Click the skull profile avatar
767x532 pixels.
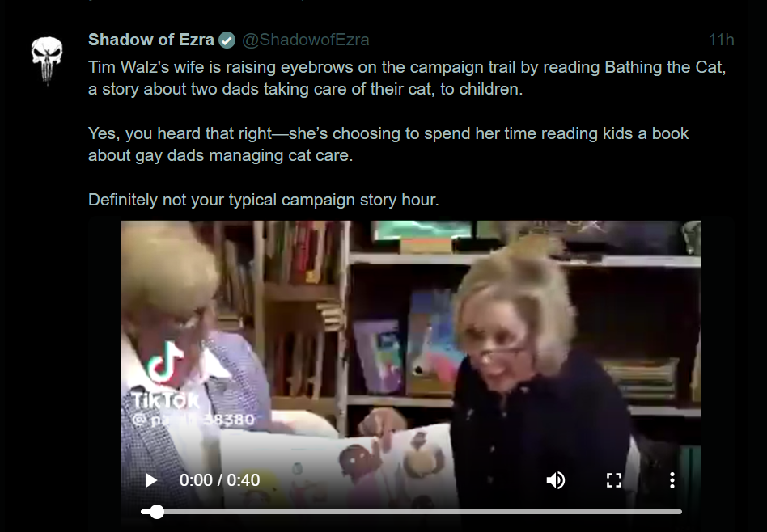click(x=47, y=60)
